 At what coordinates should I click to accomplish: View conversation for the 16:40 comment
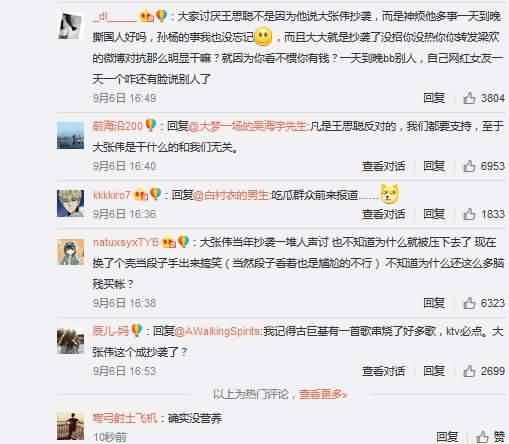click(x=384, y=166)
